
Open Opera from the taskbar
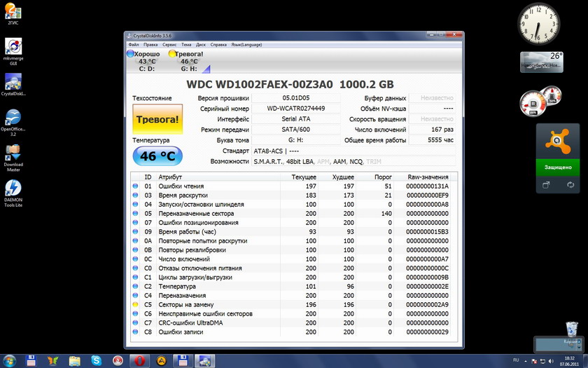click(x=140, y=361)
